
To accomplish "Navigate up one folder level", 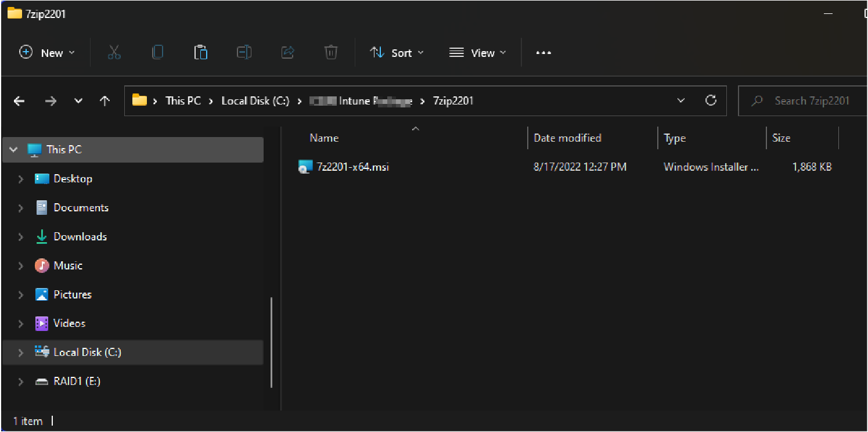I will (105, 100).
